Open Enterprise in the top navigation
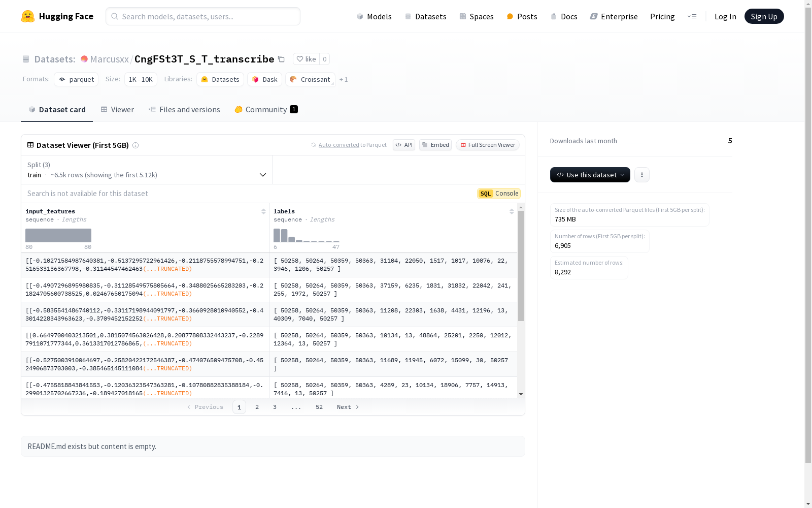This screenshot has width=812, height=508. pyautogui.click(x=614, y=16)
